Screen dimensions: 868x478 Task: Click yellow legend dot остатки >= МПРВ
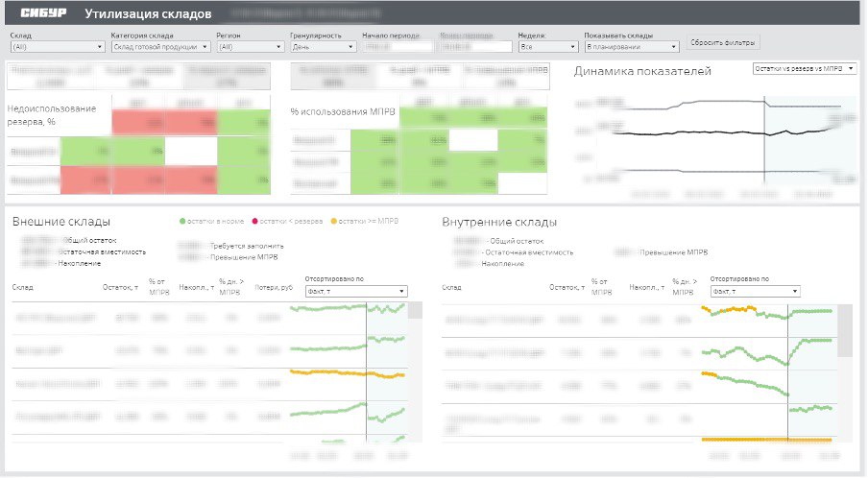[x=334, y=222]
